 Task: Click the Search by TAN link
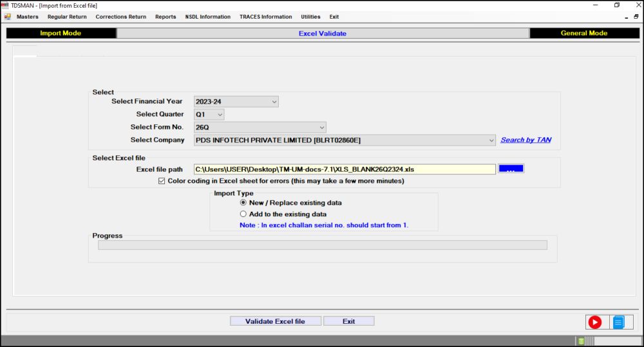point(526,140)
